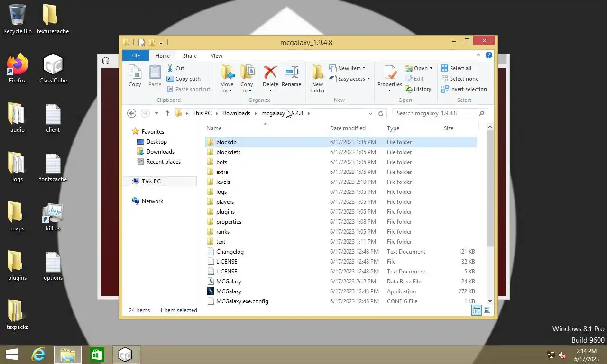The height and width of the screenshot is (364, 607).
Task: Select the kill os desktop shortcut
Action: point(53,217)
